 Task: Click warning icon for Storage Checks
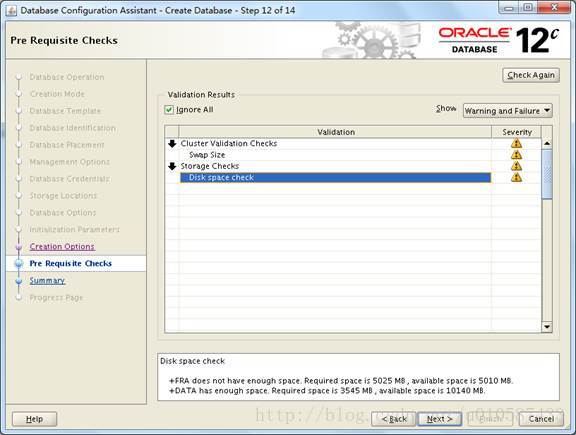coord(516,166)
